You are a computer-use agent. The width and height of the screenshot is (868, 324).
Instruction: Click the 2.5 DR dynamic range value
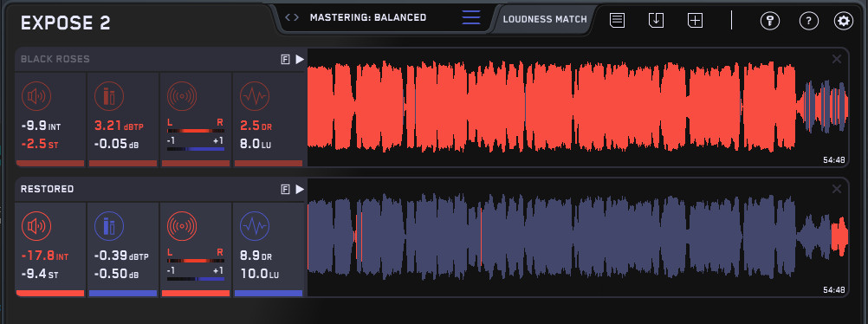(256, 126)
